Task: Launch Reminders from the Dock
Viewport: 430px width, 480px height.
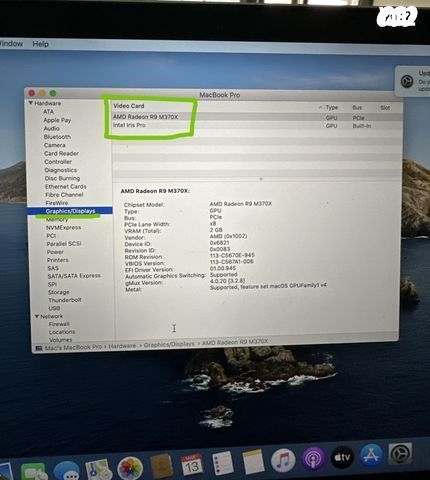Action: pyautogui.click(x=223, y=462)
